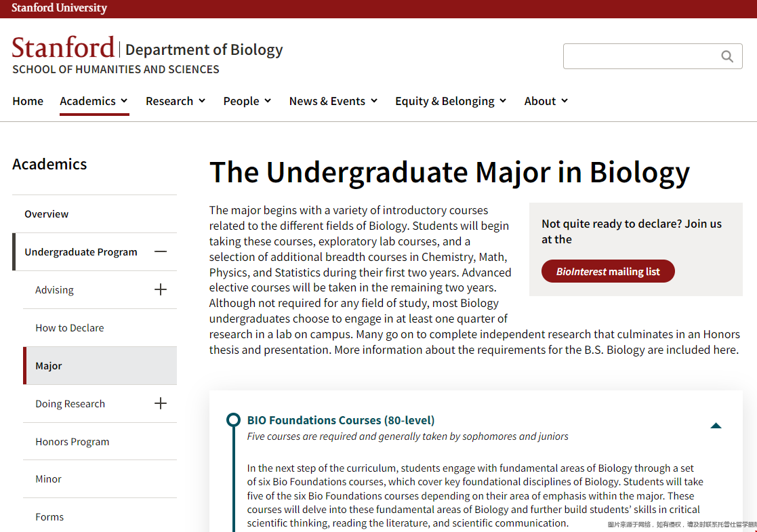Expand the Advising submenu plus icon
This screenshot has width=757, height=532.
(x=161, y=289)
